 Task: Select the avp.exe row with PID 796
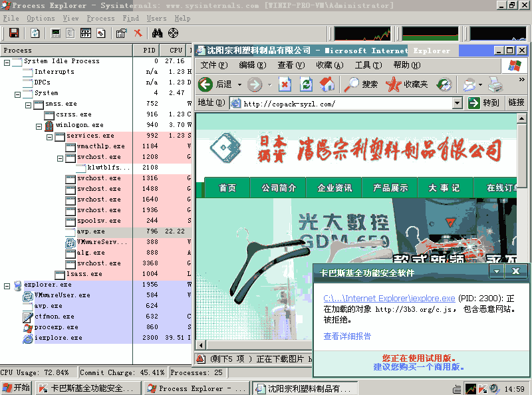pos(96,231)
